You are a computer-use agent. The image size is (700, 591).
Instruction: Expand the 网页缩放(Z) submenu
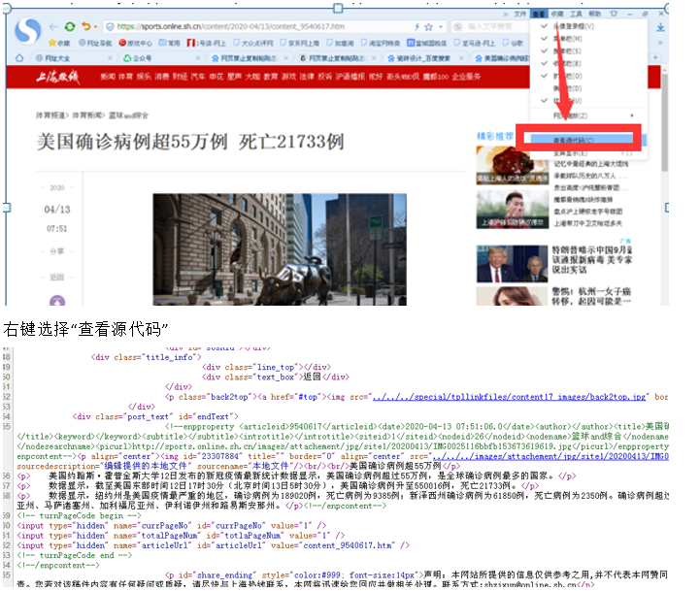pyautogui.click(x=588, y=115)
